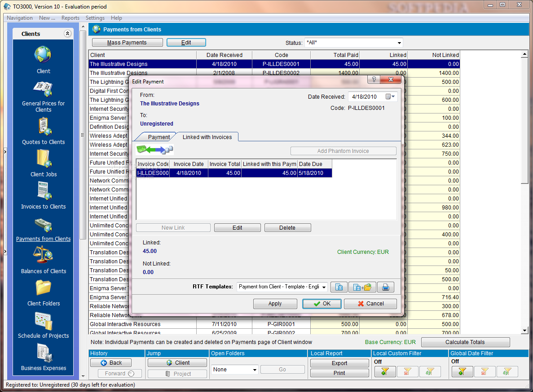Open the Client globe icon in sidebar
This screenshot has width=533, height=392.
(43, 54)
